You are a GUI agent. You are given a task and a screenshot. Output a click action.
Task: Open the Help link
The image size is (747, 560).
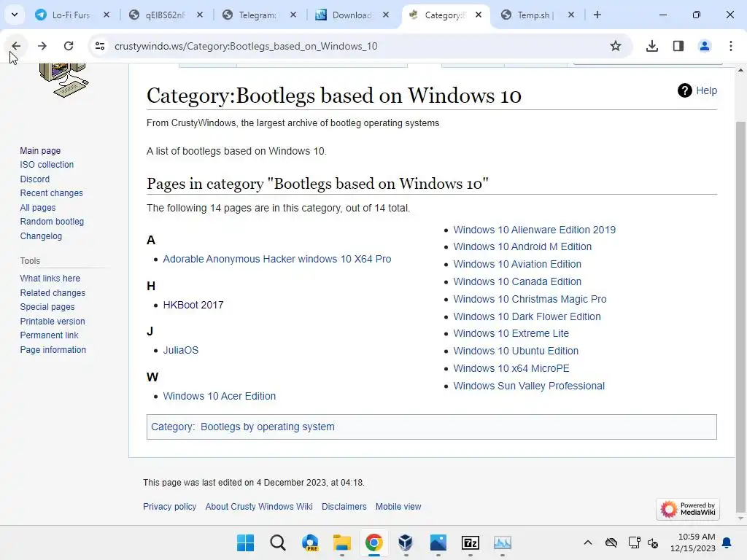pos(706,90)
